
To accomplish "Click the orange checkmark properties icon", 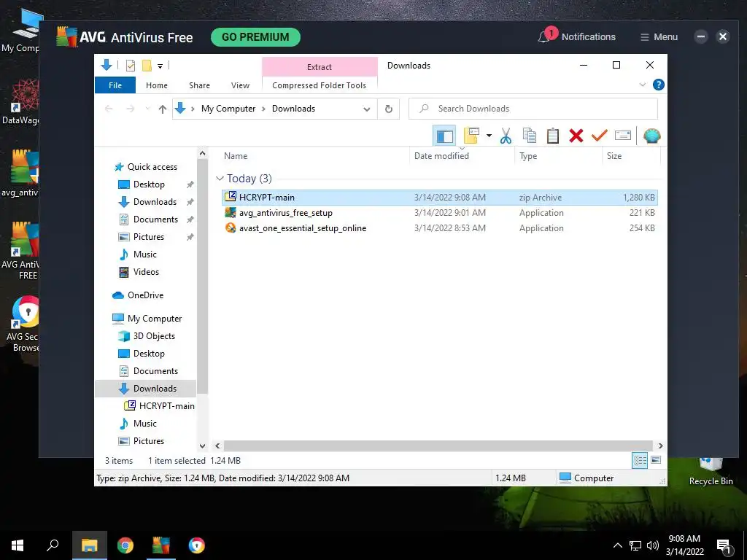I will click(x=600, y=136).
